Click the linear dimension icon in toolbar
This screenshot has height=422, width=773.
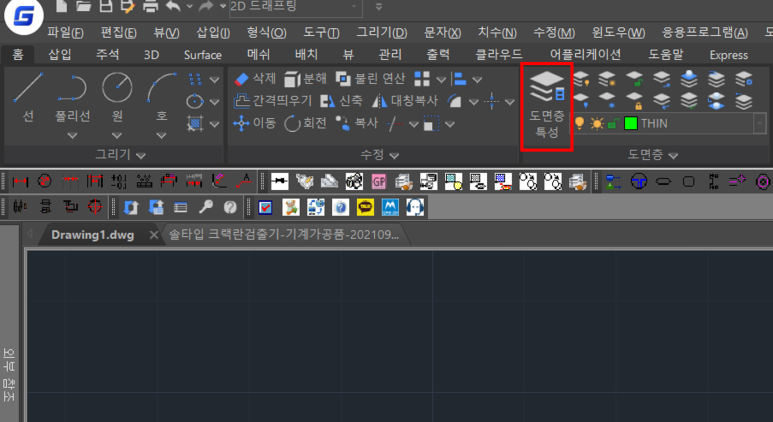click(x=20, y=181)
